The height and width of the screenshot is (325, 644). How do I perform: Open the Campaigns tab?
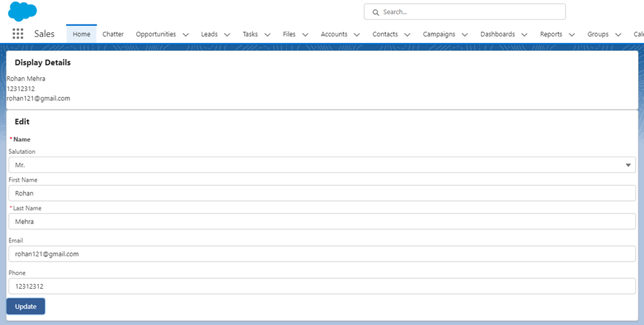439,34
